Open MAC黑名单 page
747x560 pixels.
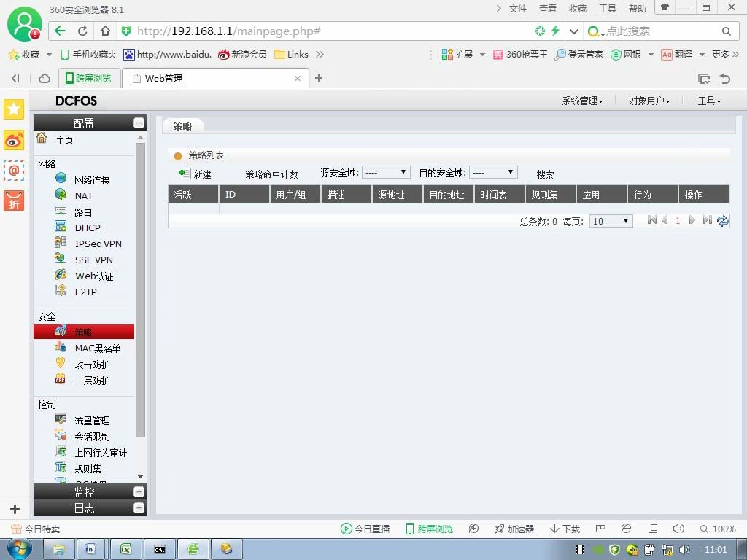click(98, 348)
